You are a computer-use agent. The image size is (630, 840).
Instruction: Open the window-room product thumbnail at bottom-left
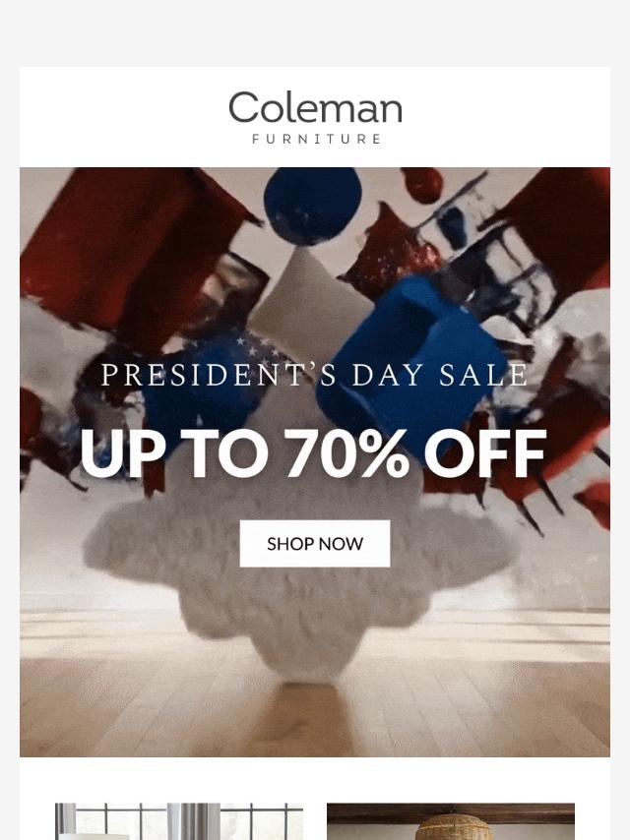(x=179, y=821)
